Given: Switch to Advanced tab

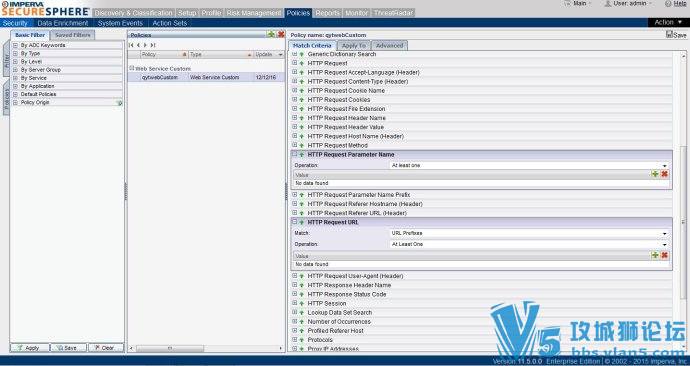Looking at the screenshot, I should 389,45.
